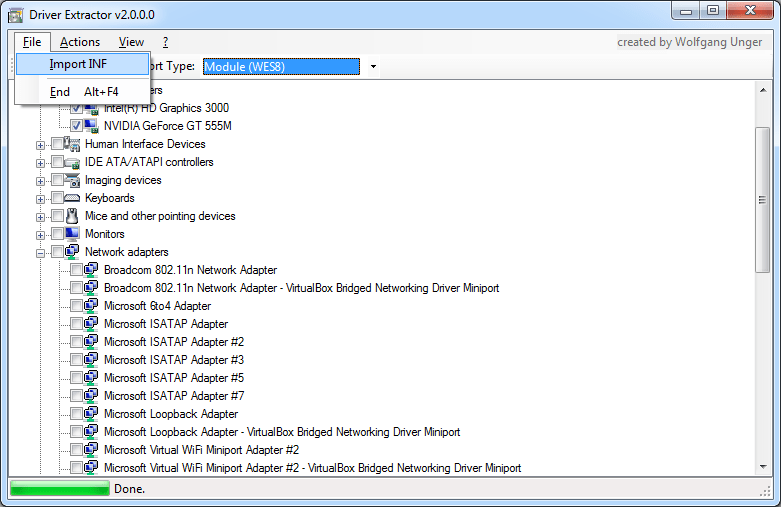
Task: Check Microsoft 6to4 Adapter
Action: tap(76, 306)
